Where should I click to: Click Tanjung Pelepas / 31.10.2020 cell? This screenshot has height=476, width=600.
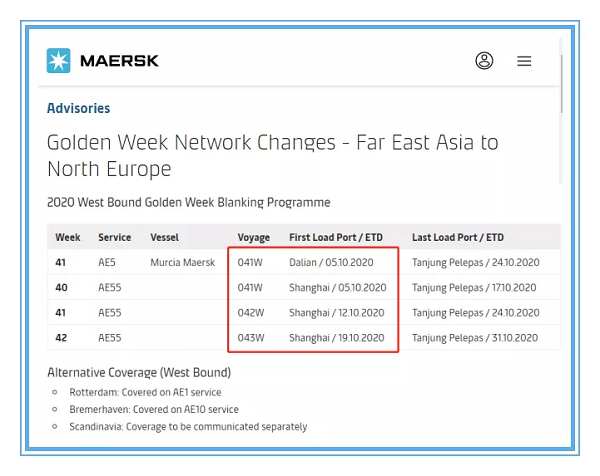point(475,338)
